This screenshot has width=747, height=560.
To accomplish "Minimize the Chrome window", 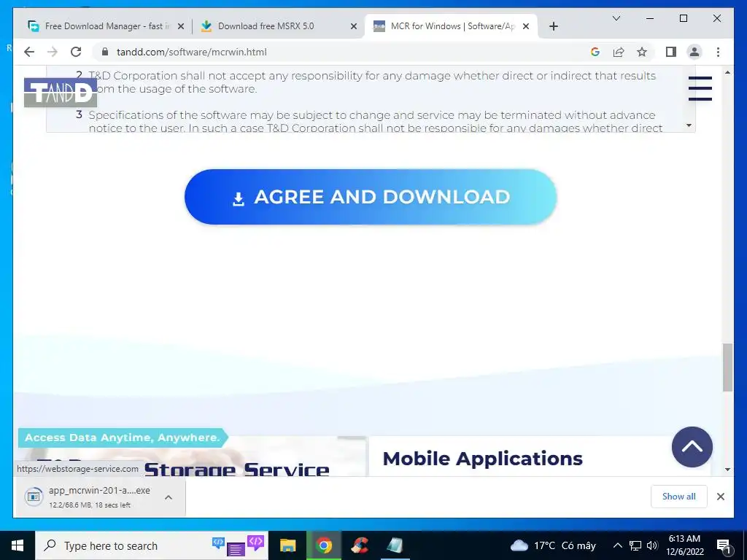I will coord(650,18).
